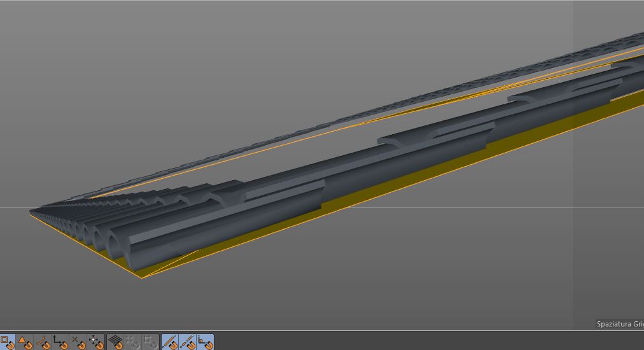
Task: Enable Spline Snap curve magnet icon
Action: tap(42, 342)
